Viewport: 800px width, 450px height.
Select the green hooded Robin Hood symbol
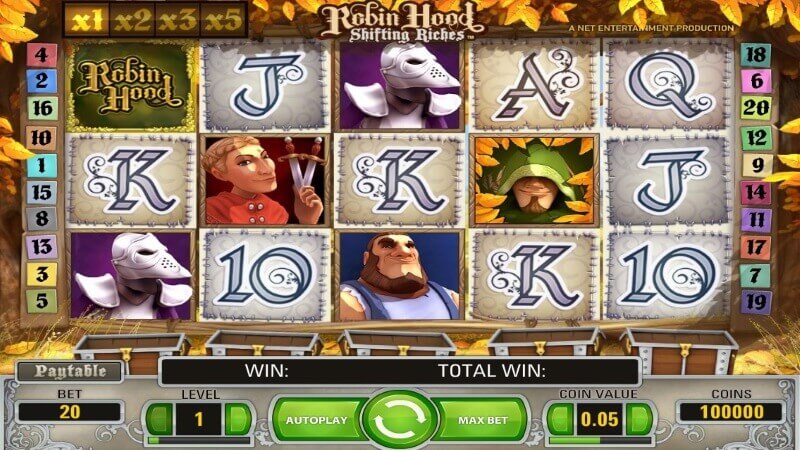(x=534, y=181)
